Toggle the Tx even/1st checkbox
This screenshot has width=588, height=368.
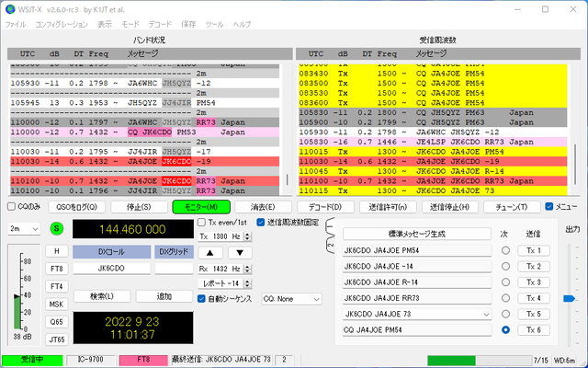coord(201,223)
